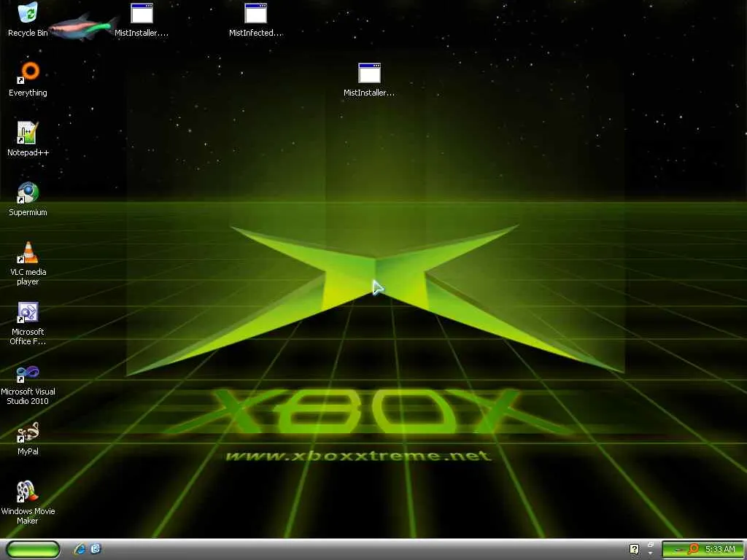The width and height of the screenshot is (747, 560).
Task: Select the Supermium browser shortcut
Action: [x=28, y=199]
